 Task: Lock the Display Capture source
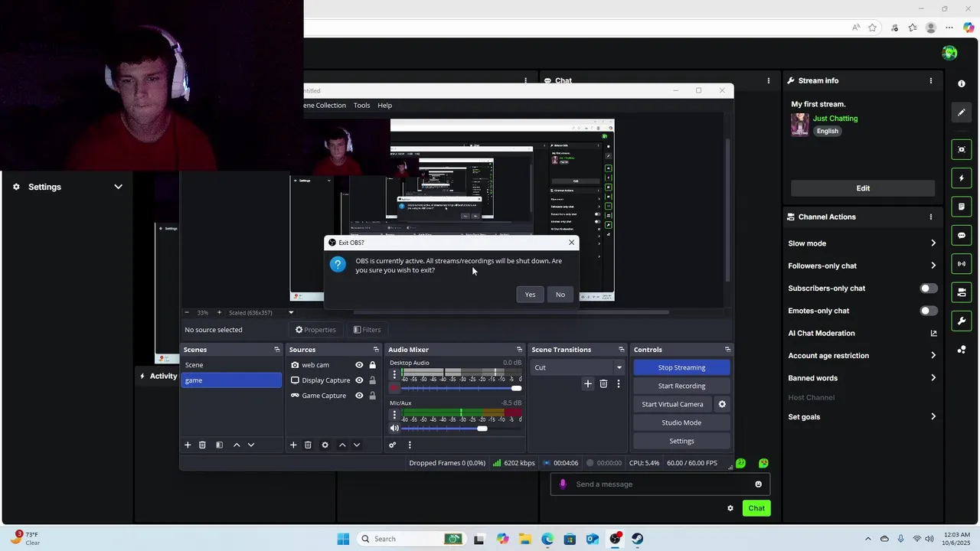(373, 380)
